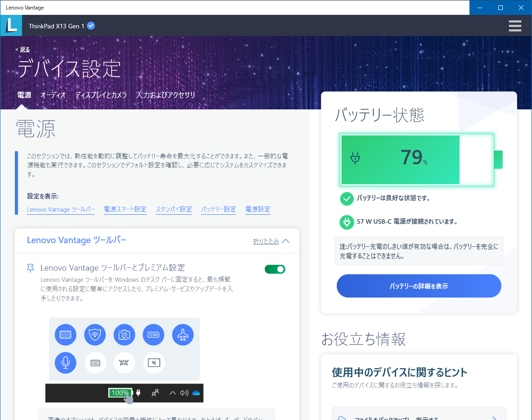Click the pin icon beside Lenovo Vantage ツールバーとプレミアム設定

[x=31, y=268]
